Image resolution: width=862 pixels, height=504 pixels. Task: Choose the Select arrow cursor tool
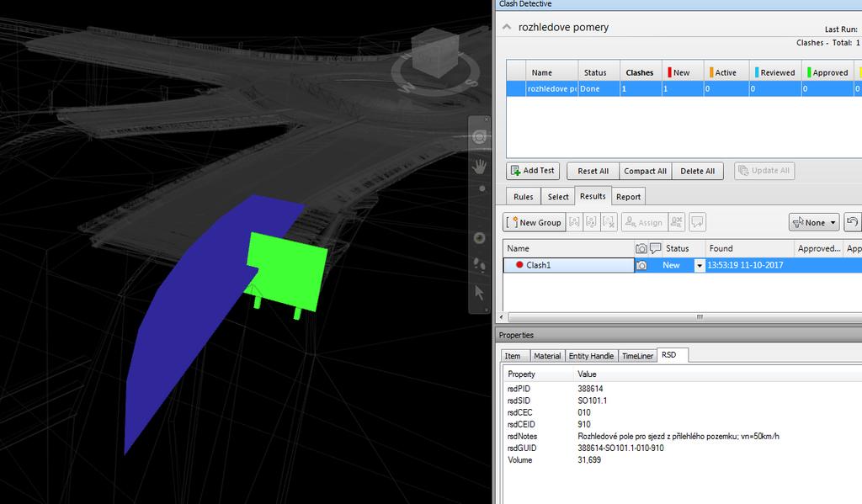[479, 293]
